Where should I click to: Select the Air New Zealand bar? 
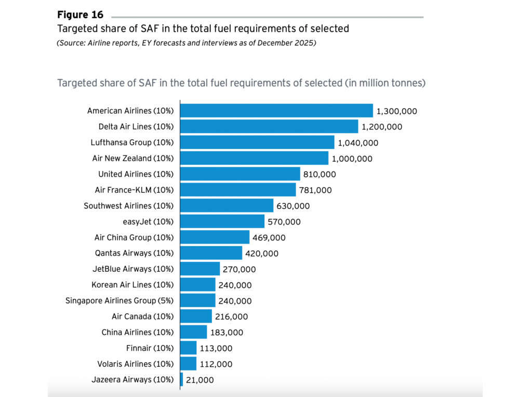pos(254,158)
